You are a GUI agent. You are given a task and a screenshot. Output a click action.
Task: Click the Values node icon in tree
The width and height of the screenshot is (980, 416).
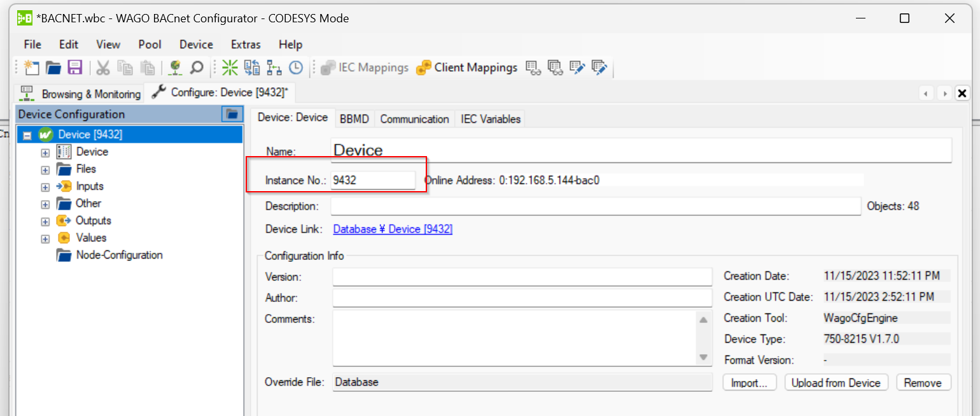[x=64, y=238]
